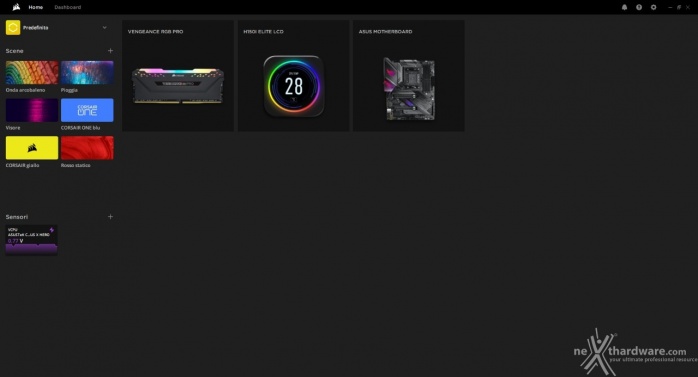The height and width of the screenshot is (377, 698).
Task: Choose the CORSAIR giallo scene
Action: (x=32, y=148)
